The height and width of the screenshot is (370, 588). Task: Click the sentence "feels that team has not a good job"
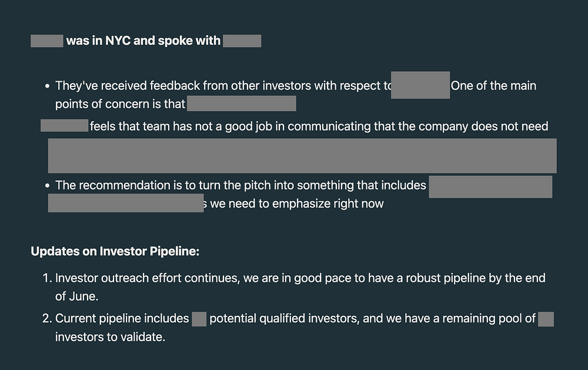[x=318, y=126]
